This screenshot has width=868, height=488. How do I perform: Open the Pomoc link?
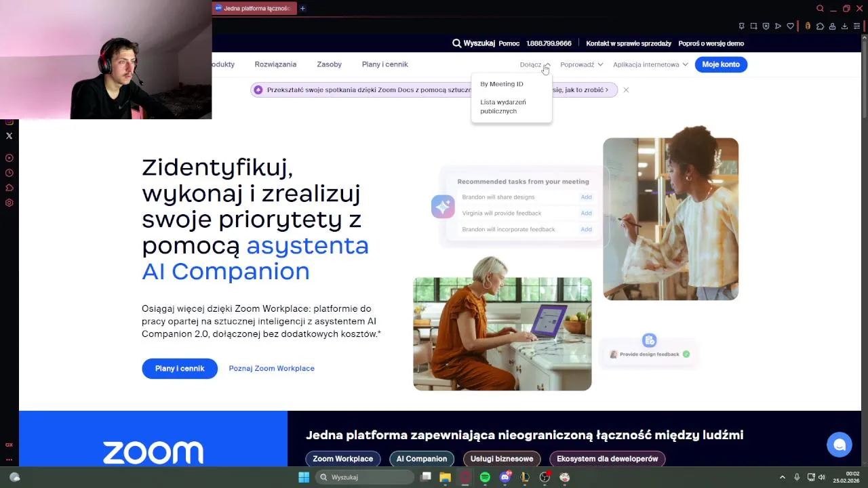click(x=509, y=43)
